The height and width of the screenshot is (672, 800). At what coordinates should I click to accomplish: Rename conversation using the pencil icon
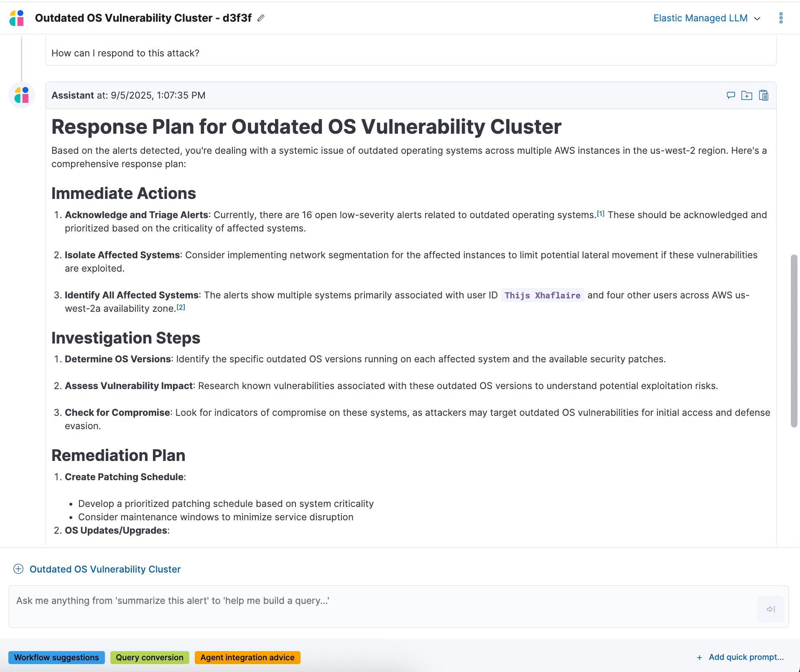(261, 18)
